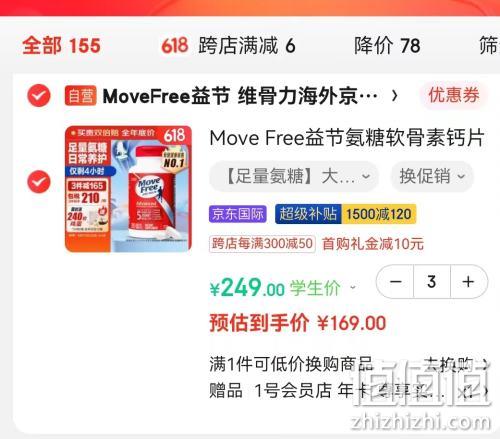
Task: Switch to the 全部 155 tab
Action: coord(61,46)
